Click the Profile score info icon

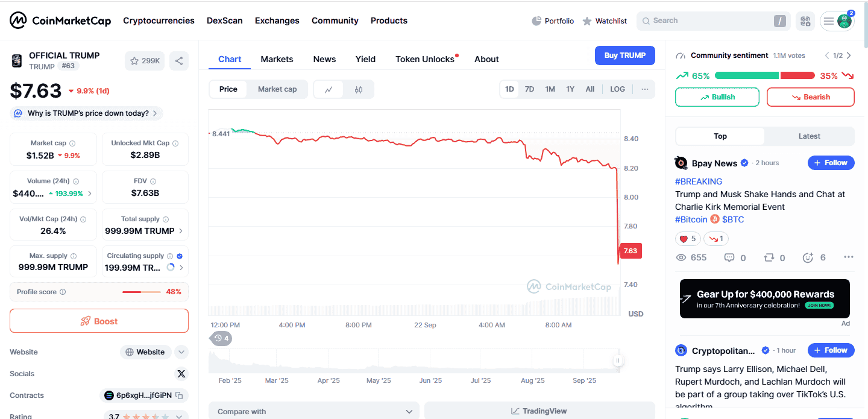tap(63, 292)
